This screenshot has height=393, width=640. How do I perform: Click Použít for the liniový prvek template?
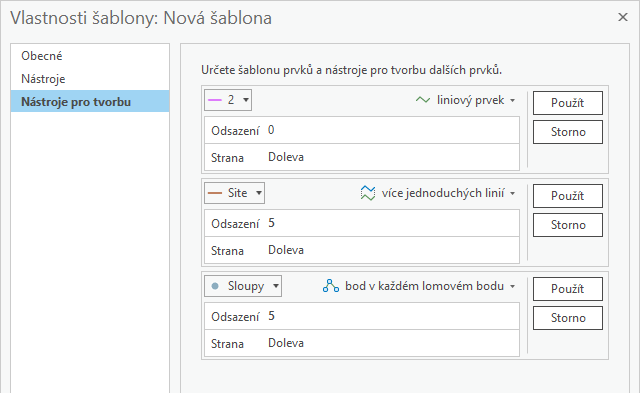tap(568, 103)
